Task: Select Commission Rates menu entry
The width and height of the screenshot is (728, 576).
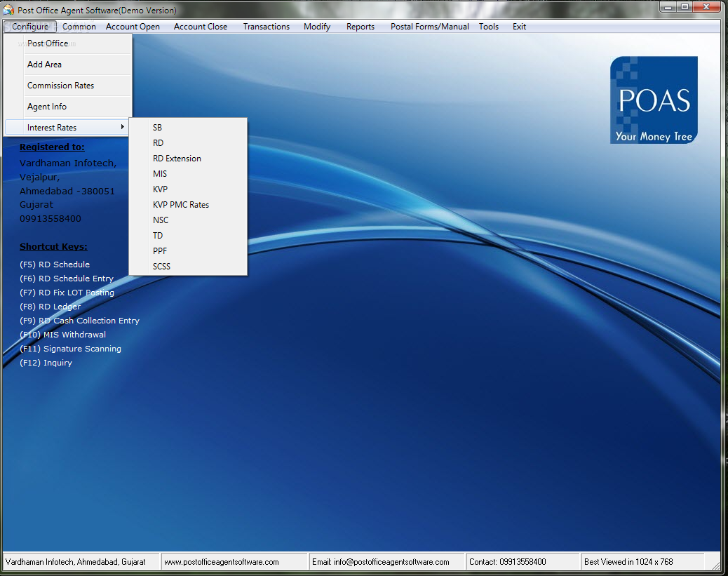Action: pos(68,86)
